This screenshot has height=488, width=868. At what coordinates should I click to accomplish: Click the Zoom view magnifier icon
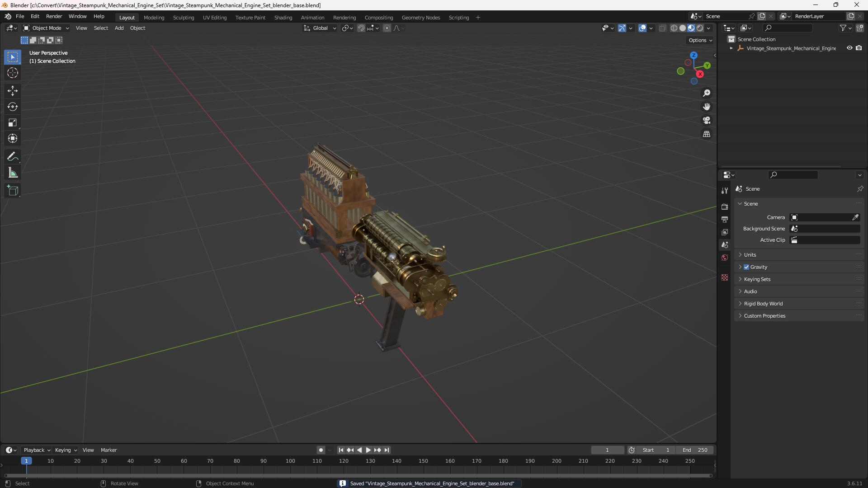707,93
